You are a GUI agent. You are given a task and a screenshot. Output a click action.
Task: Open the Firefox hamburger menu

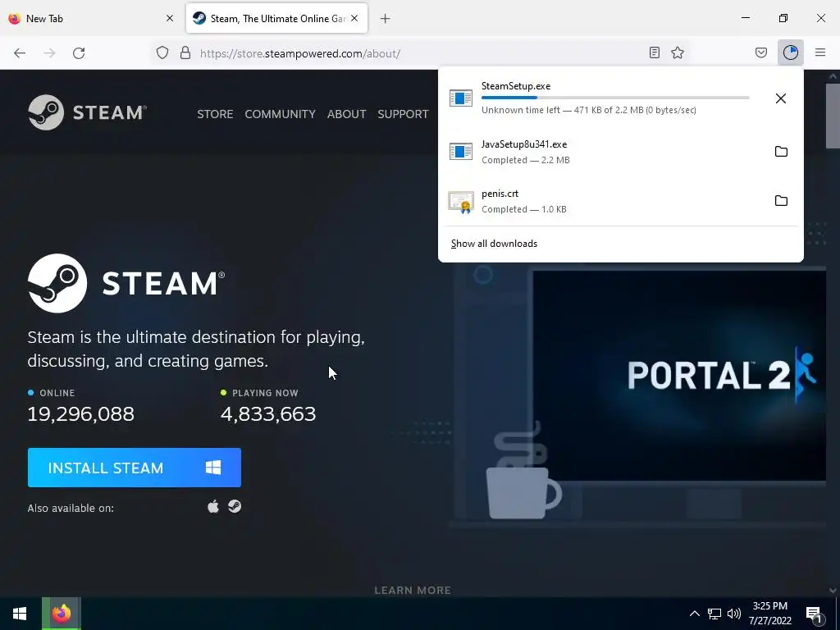click(x=820, y=52)
